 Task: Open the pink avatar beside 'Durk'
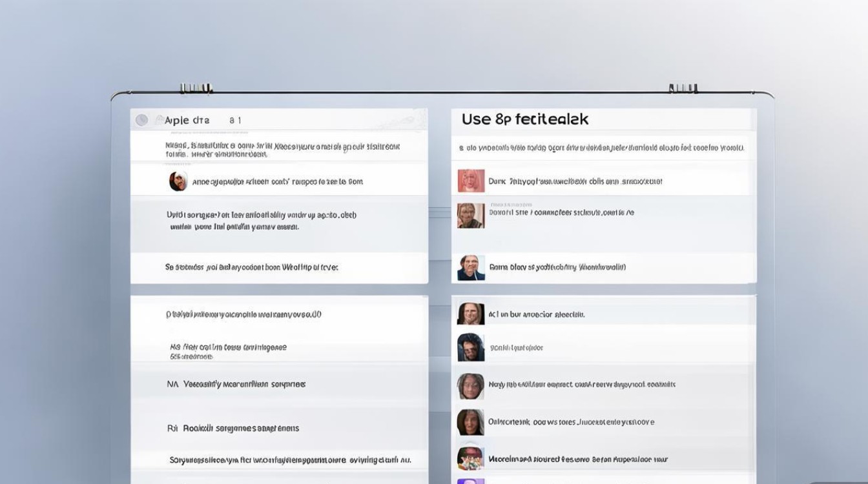pyautogui.click(x=471, y=181)
